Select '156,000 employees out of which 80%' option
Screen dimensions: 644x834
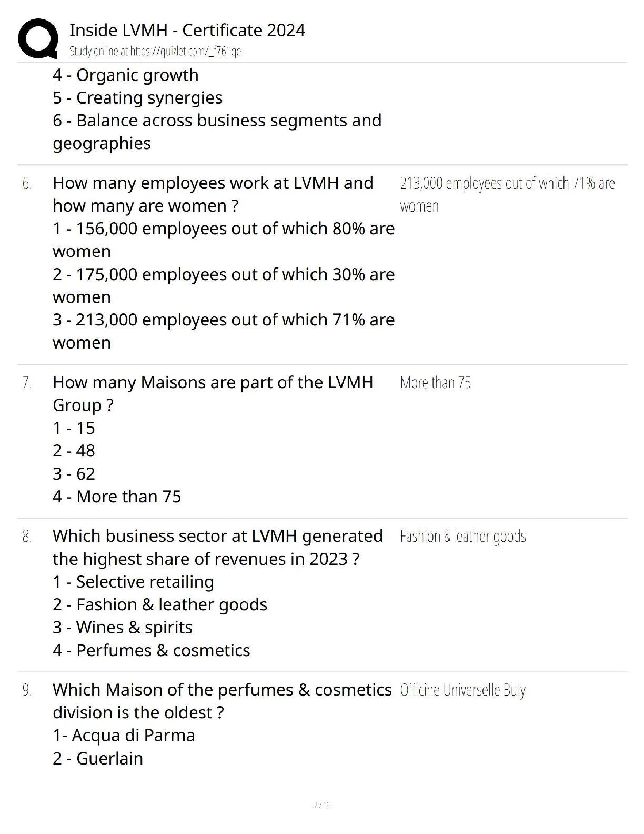[x=224, y=240]
